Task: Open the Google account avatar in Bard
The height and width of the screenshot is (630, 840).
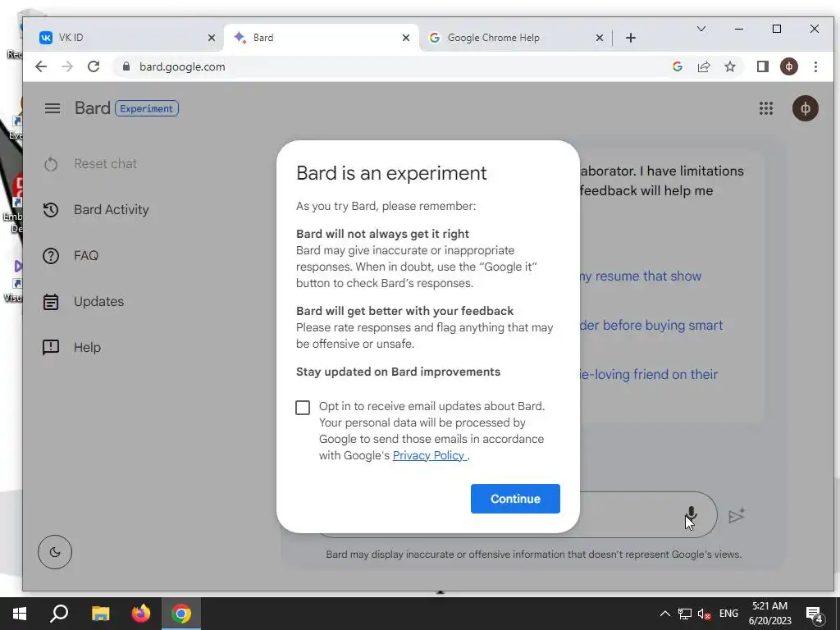Action: point(806,108)
